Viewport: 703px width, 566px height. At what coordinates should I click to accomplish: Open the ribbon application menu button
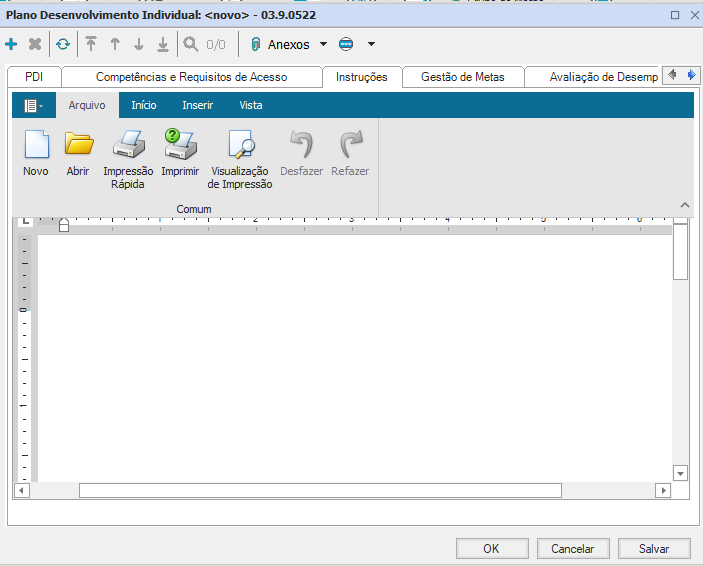[x=33, y=105]
